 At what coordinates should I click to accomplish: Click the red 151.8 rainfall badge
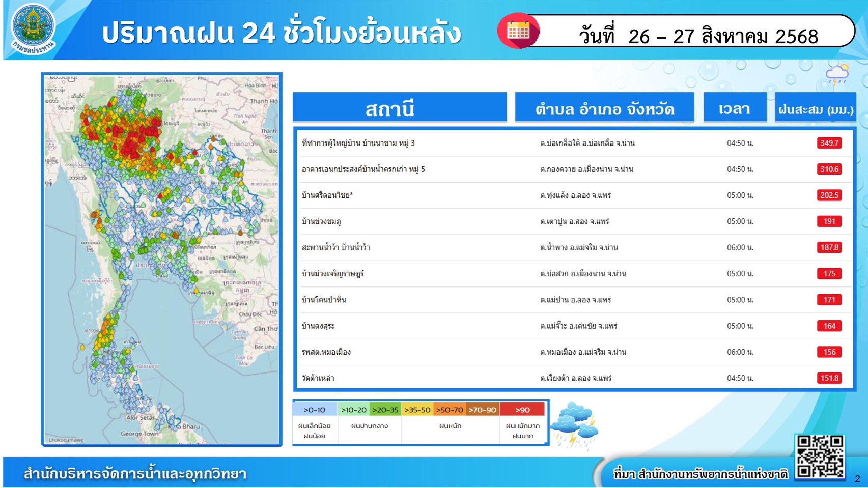click(829, 378)
